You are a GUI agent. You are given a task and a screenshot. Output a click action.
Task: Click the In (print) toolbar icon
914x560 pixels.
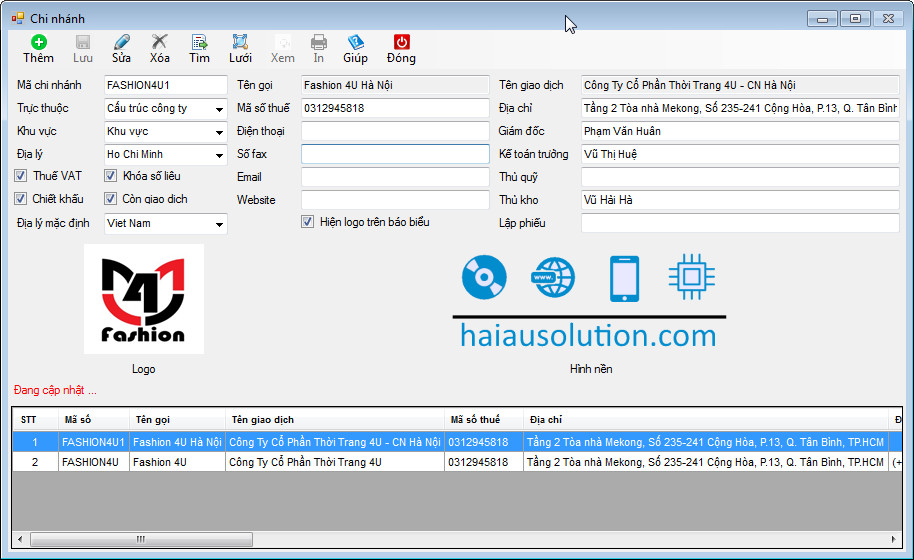[318, 42]
